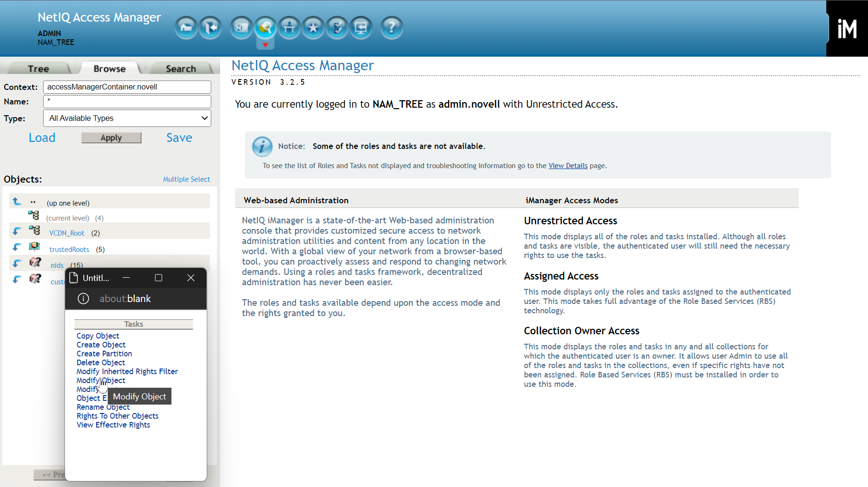Viewport: 868px width, 487px height.
Task: Open the Roles and Tasks N icon
Action: [241, 28]
